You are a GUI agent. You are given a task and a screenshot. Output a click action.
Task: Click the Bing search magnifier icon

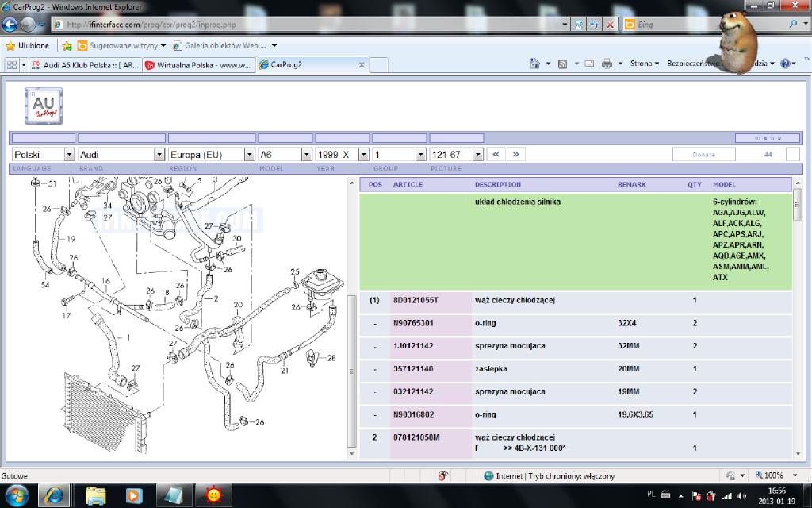coord(793,25)
